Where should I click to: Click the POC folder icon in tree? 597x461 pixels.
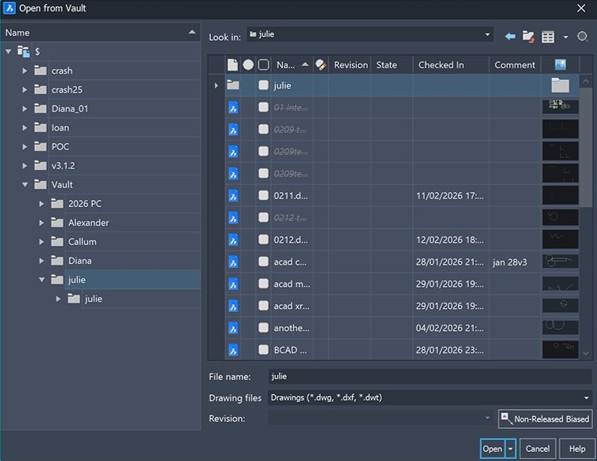tap(40, 147)
